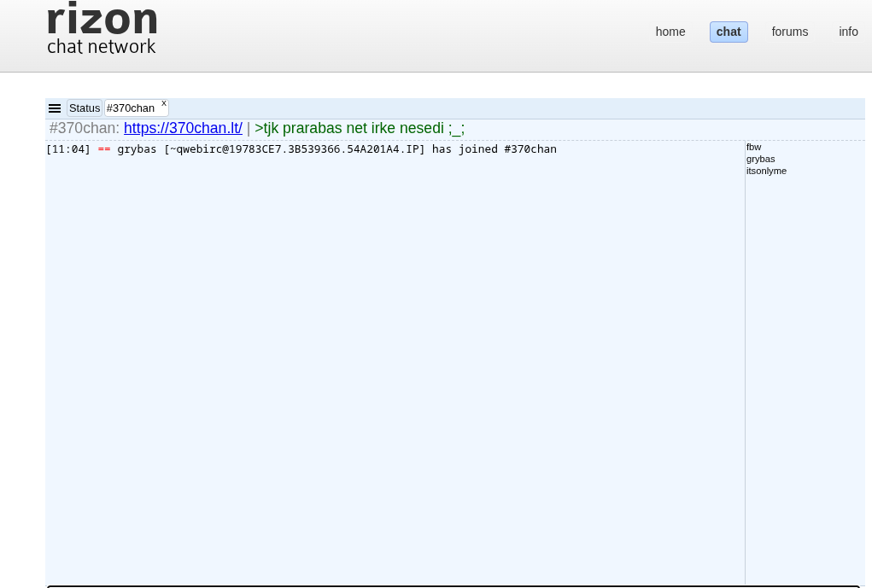
Task: Follow the https://370chan.lt/ topic link
Action: (x=183, y=128)
